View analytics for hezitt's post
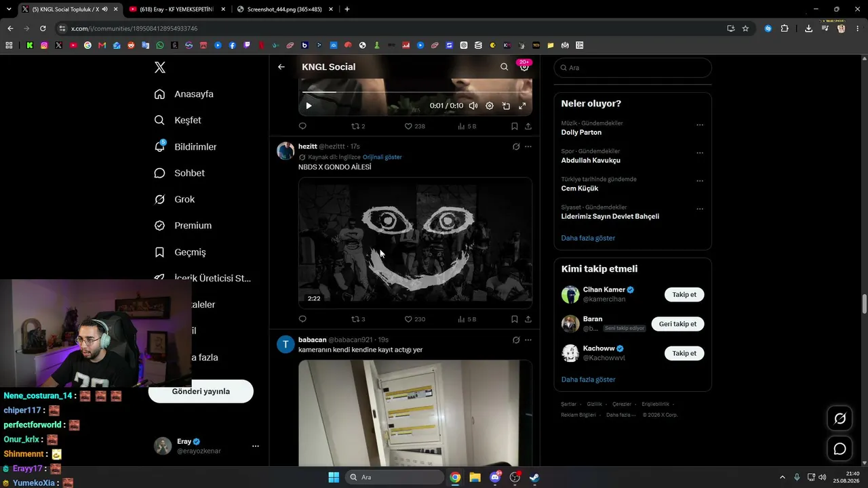Screen dimensions: 868x488 [x=467, y=319]
